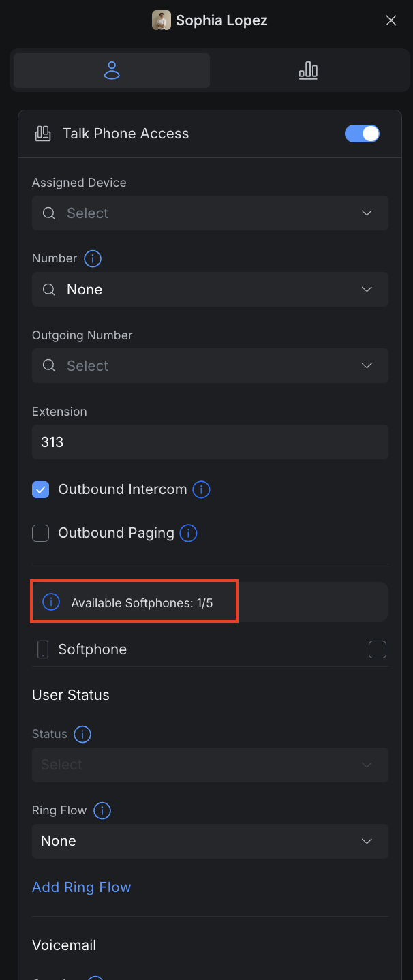
Task: Click the Add Ring Flow link
Action: click(x=81, y=887)
